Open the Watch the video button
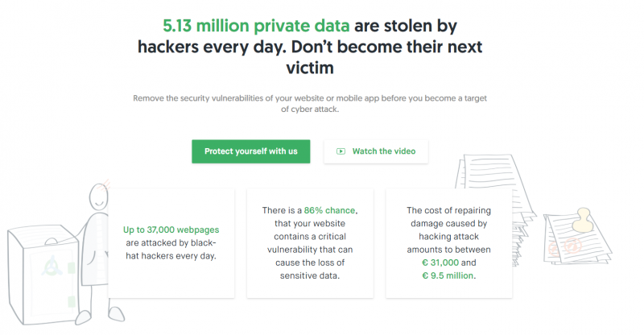Image resolution: width=644 pixels, height=335 pixels. pyautogui.click(x=376, y=151)
